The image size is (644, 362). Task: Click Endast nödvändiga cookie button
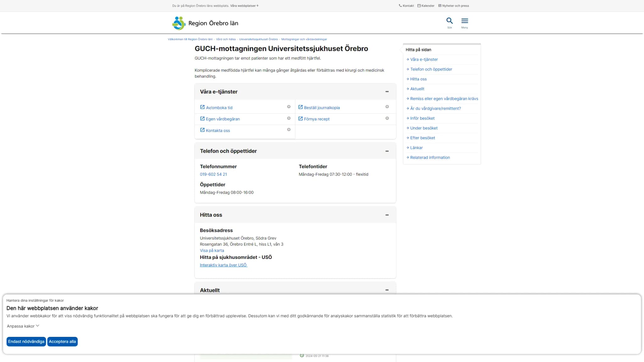(26, 342)
